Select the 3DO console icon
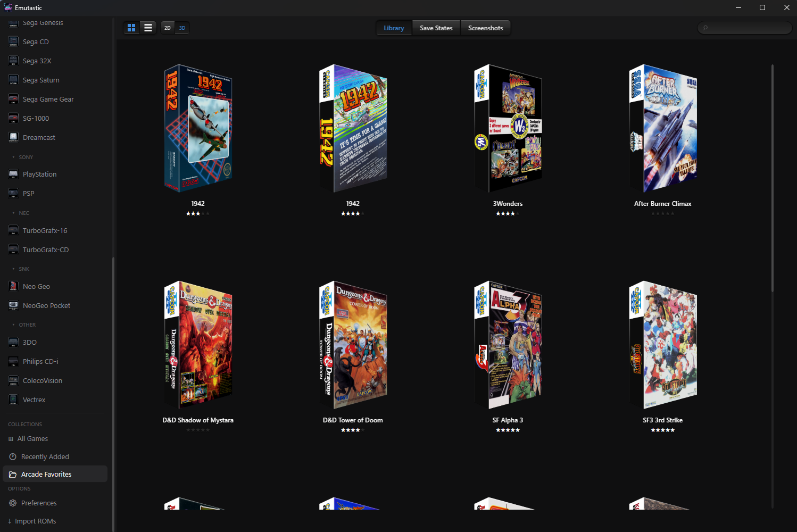This screenshot has width=797, height=532. coord(13,342)
